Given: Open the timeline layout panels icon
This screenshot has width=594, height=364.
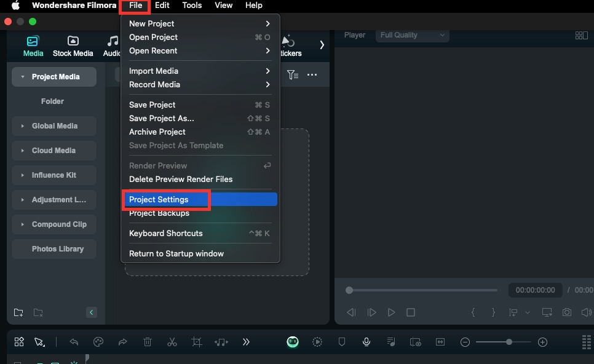Looking at the screenshot, I should (19, 342).
